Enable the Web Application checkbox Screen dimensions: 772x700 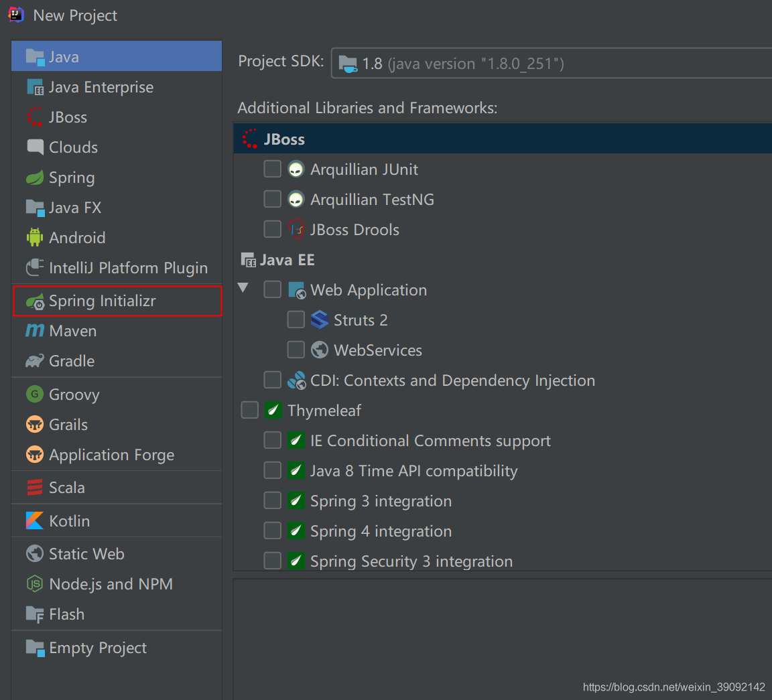tap(273, 289)
